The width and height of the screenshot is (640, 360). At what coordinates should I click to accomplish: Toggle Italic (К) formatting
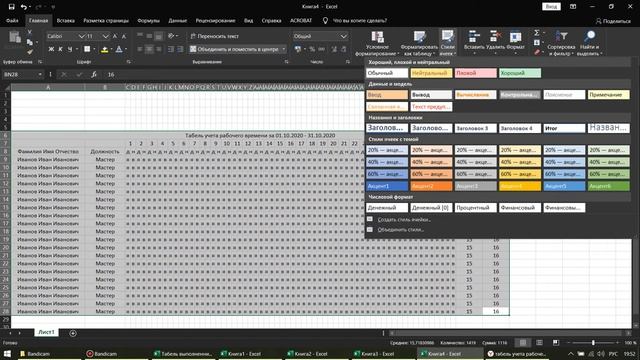(60, 49)
